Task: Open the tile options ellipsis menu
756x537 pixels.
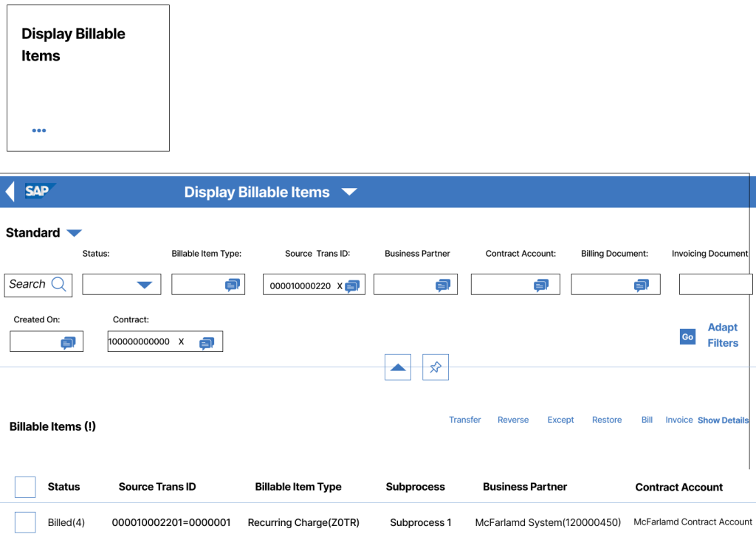Action: [38, 130]
